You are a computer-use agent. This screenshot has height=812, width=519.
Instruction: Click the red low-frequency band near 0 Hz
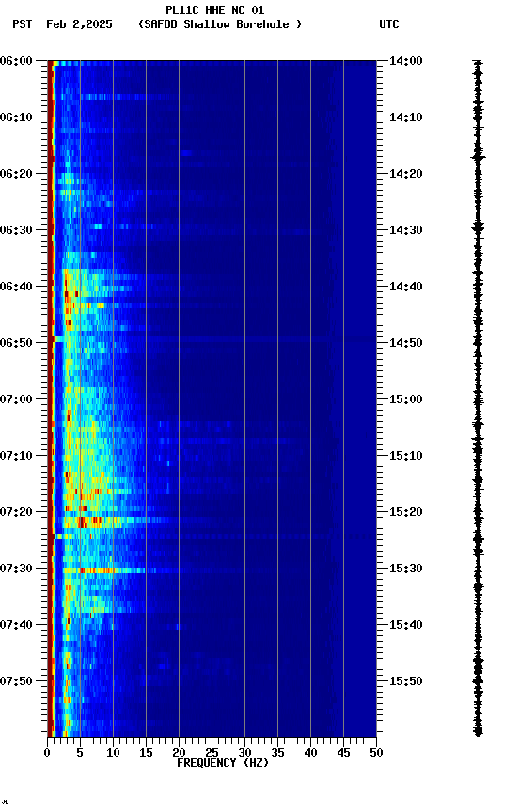[51, 398]
